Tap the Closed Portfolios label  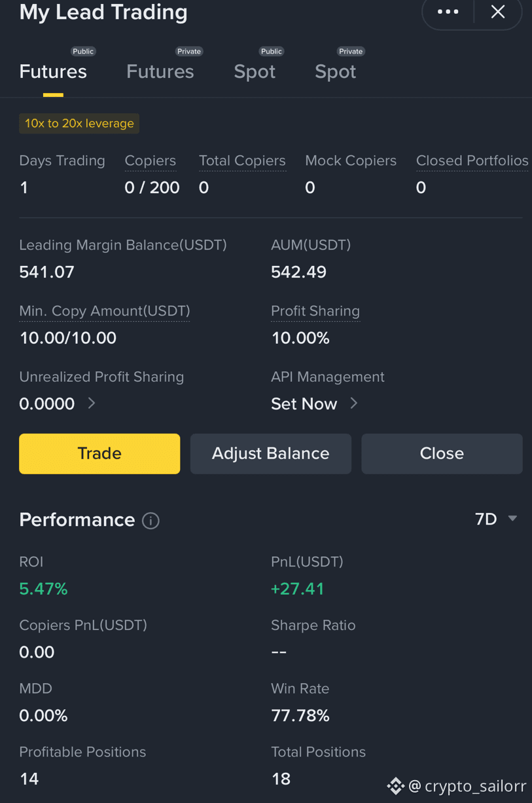(472, 161)
